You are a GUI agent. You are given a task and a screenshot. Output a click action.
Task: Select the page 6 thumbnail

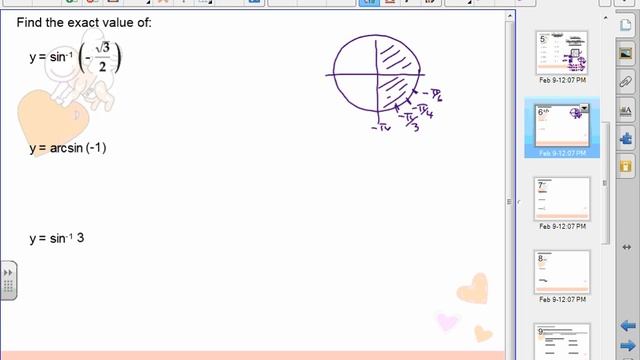coord(562,126)
